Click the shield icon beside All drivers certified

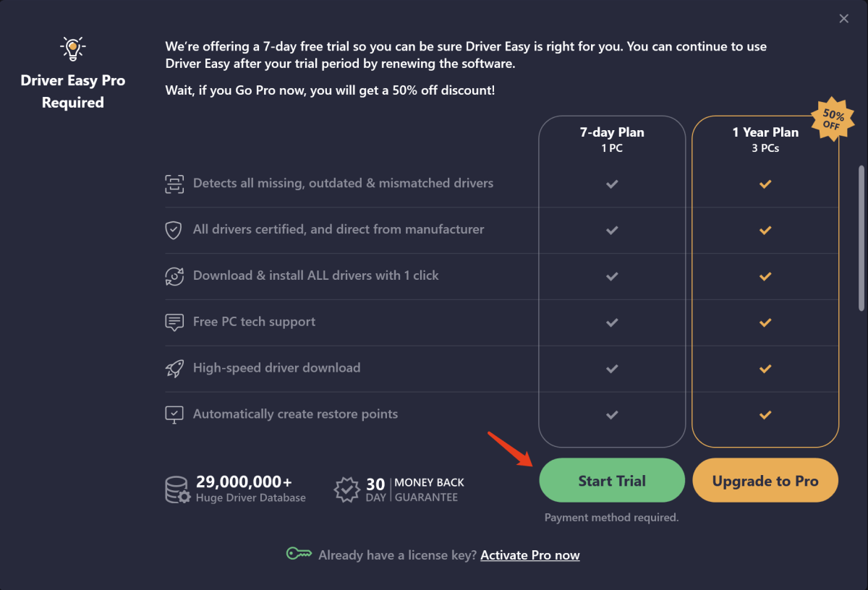(x=174, y=230)
